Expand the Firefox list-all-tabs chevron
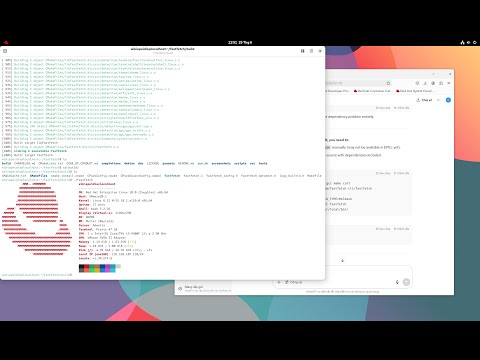Image resolution: width=480 pixels, height=360 pixels. (x=433, y=74)
